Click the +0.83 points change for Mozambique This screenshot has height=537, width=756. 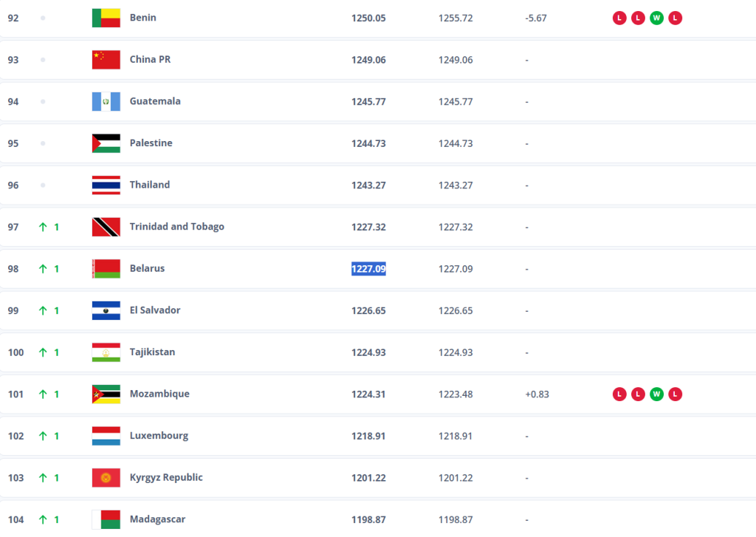coord(537,394)
